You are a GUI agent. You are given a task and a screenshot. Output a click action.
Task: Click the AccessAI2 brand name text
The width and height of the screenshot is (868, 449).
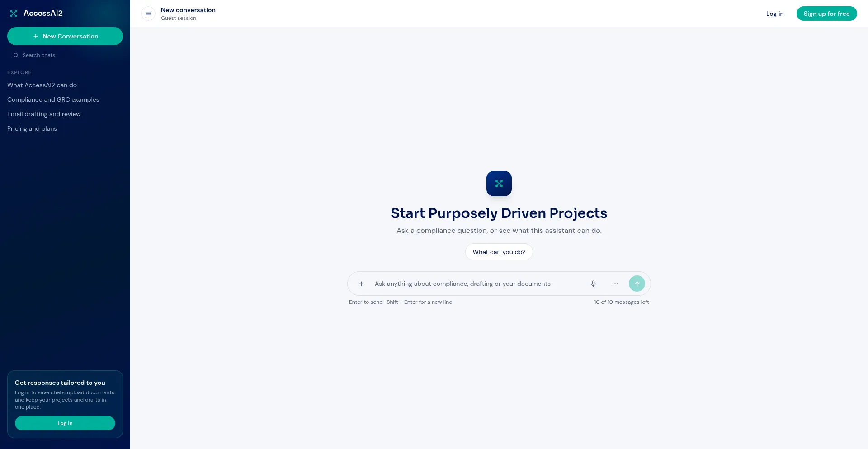click(x=43, y=14)
